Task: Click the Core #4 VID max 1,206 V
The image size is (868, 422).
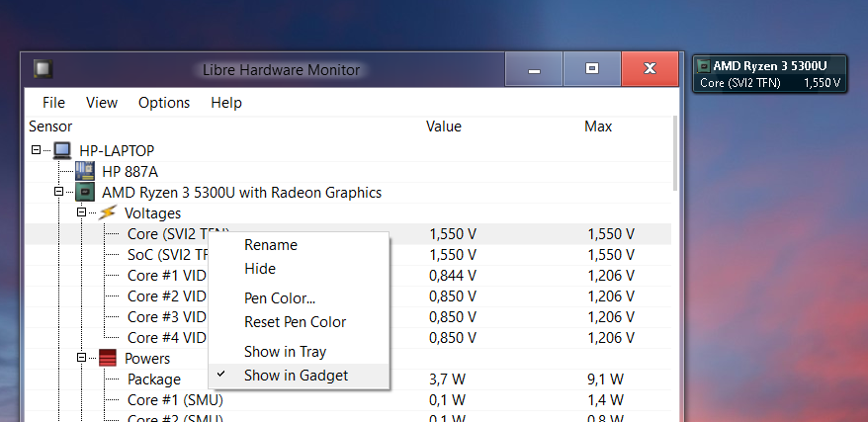Action: pos(611,338)
